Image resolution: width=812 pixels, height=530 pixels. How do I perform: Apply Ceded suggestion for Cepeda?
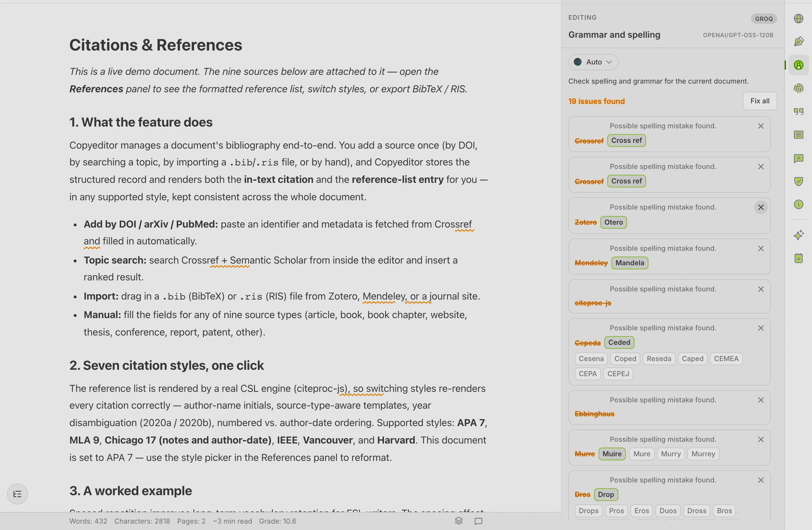click(619, 342)
